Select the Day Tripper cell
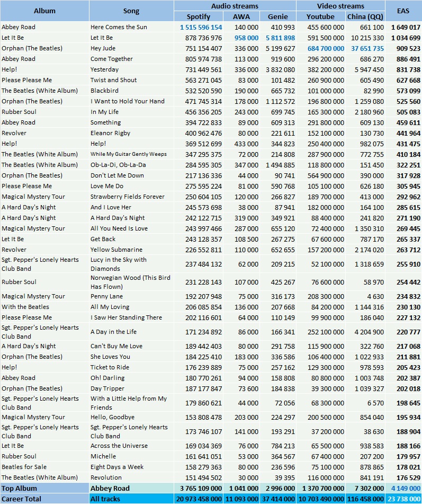The width and height of the screenshot is (422, 504). click(x=131, y=388)
